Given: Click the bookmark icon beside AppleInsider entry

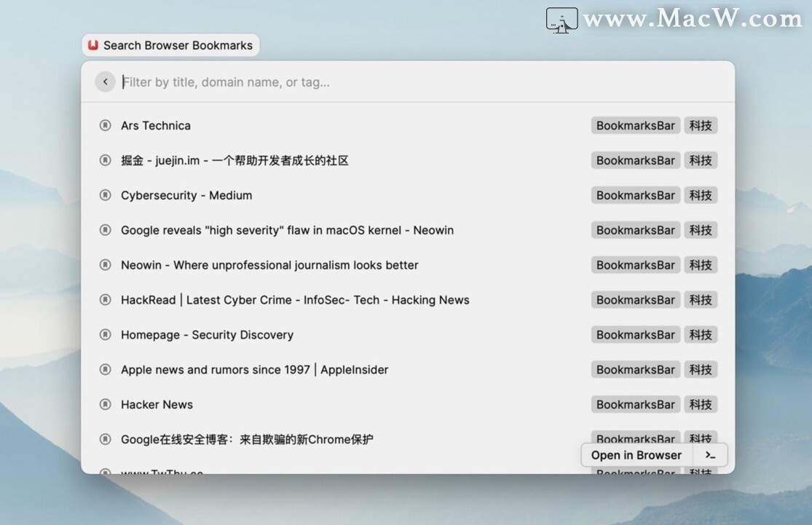Looking at the screenshot, I should pos(105,369).
